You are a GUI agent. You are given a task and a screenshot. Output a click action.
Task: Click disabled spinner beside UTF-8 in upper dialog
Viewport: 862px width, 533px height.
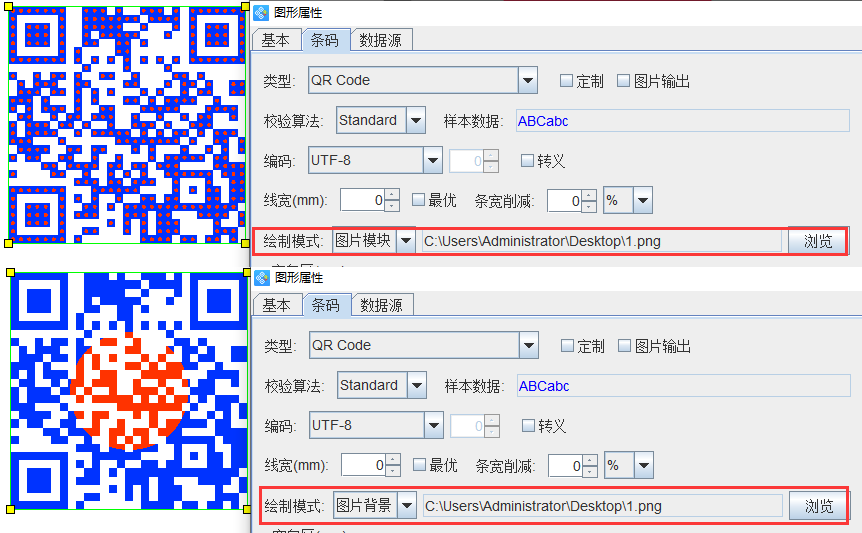(x=474, y=160)
